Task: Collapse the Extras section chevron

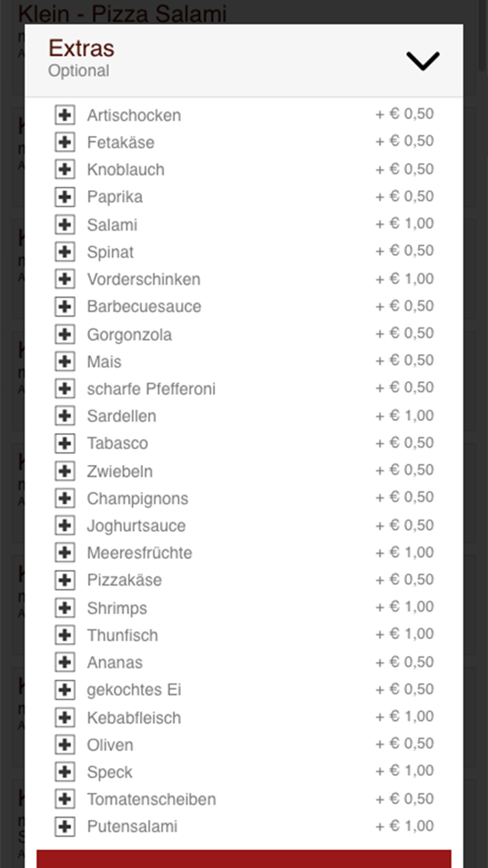Action: point(423,61)
